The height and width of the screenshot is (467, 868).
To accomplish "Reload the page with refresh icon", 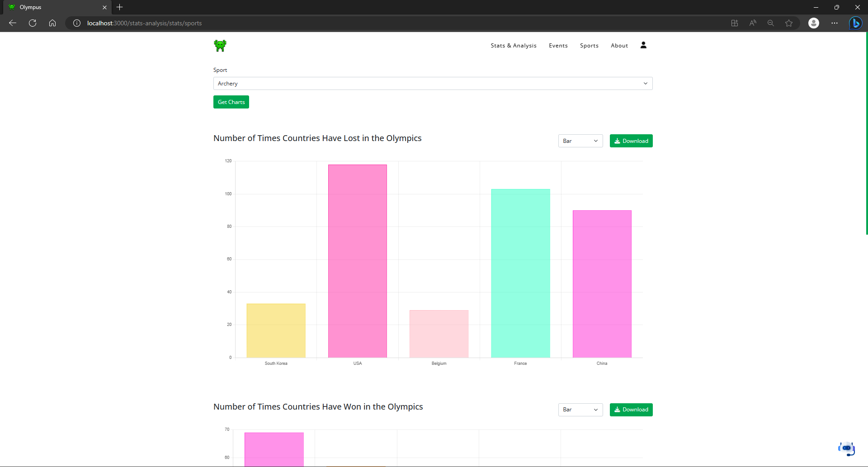I will click(x=33, y=23).
